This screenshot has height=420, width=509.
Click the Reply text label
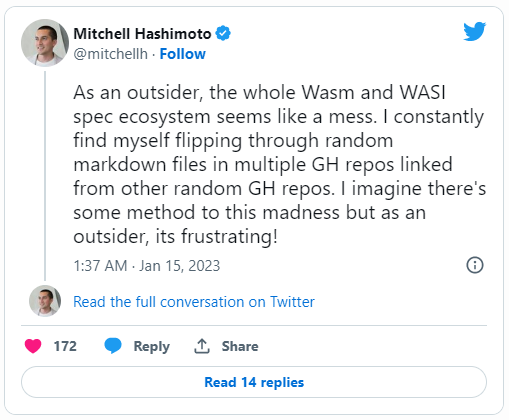[152, 346]
